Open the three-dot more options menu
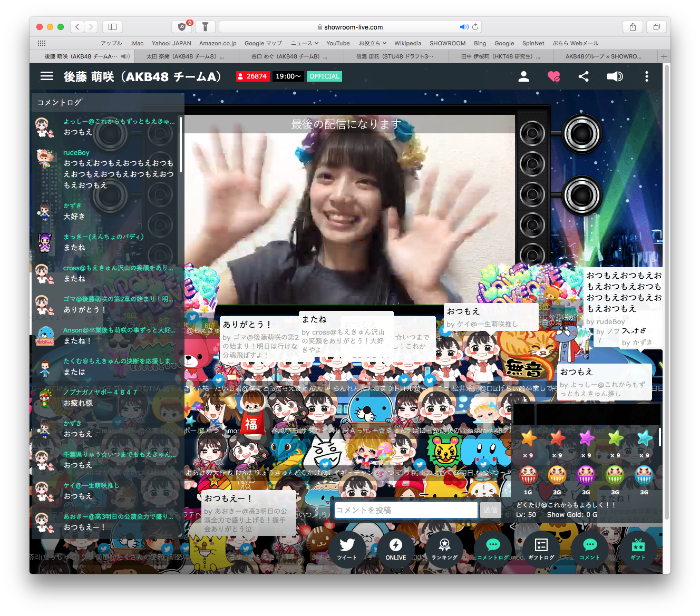700x616 pixels. [647, 76]
